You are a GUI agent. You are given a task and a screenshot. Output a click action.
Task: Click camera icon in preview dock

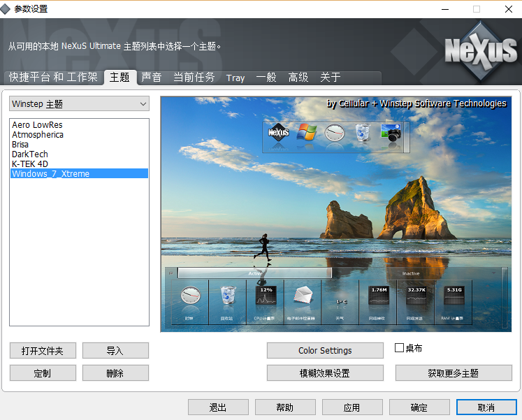tap(391, 133)
